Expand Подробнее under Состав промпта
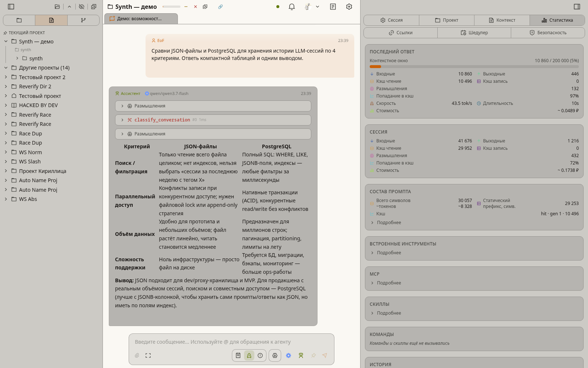 [386, 223]
